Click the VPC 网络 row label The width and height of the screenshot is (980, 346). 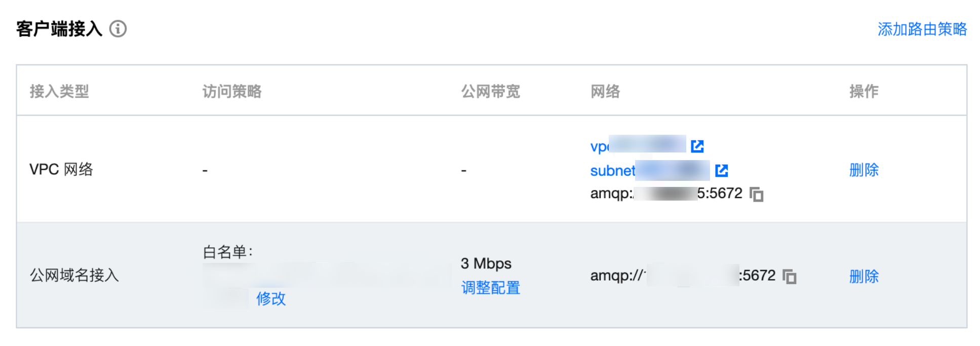(x=61, y=169)
